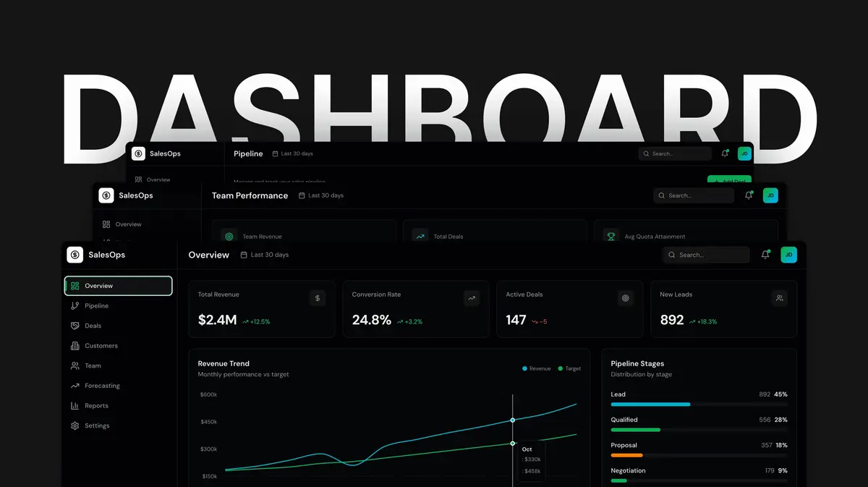Viewport: 868px width, 487px height.
Task: Click the Proposal stage progress bar
Action: pos(699,455)
